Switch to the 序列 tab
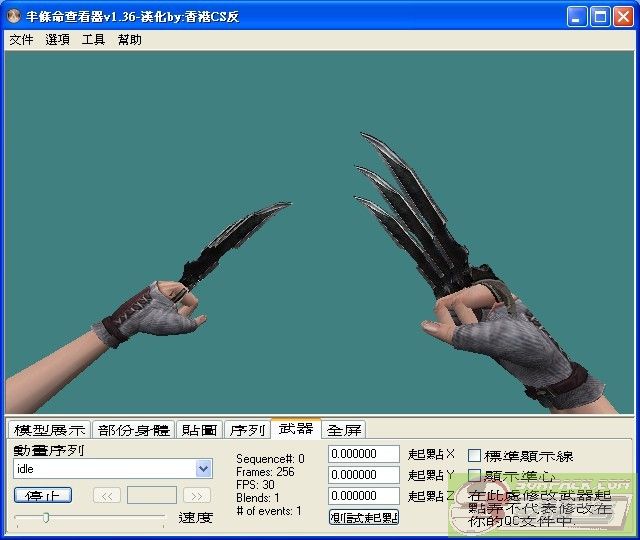 pyautogui.click(x=247, y=429)
